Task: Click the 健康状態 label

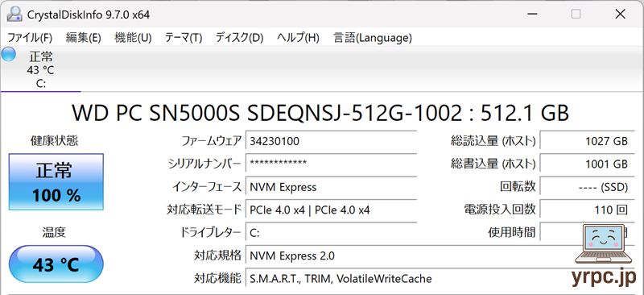Action: click(55, 141)
